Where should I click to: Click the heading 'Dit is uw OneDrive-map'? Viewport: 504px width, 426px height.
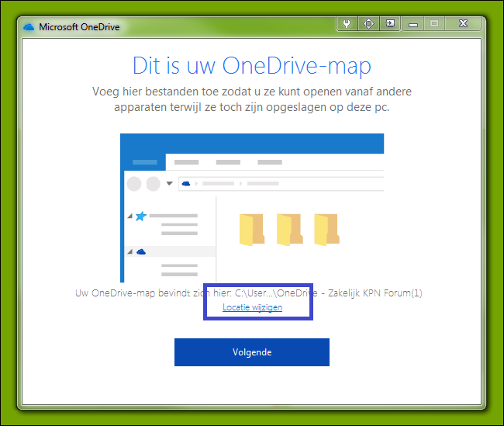tap(252, 66)
